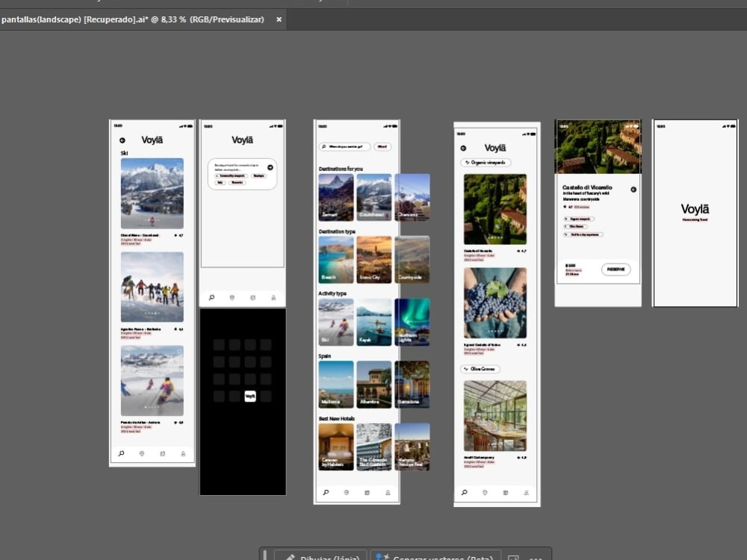Screen dimensions: 747x560
Task: Click the calendar icon in vineyards artboard nav
Action: pos(506,492)
